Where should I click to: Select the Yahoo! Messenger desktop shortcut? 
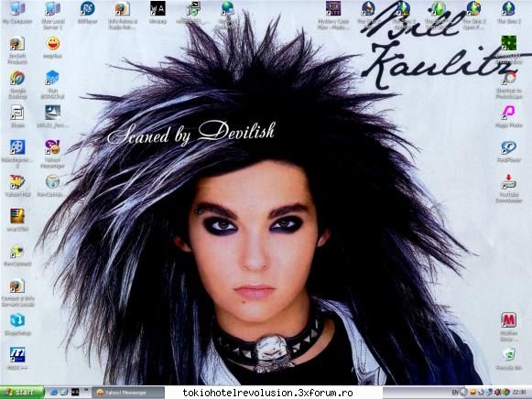[x=52, y=154]
